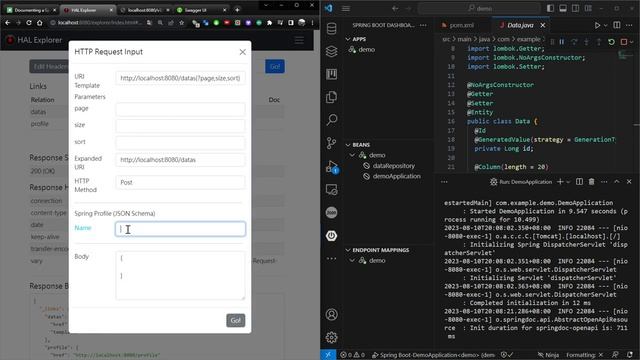Viewport: 640px width, 360px height.
Task: Open notifications bell in VS Code status bar
Action: 630,355
